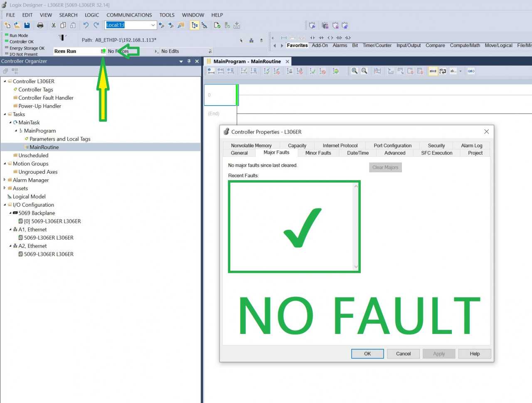The height and width of the screenshot is (403, 532).
Task: Select the Logical Model item
Action: (29, 196)
